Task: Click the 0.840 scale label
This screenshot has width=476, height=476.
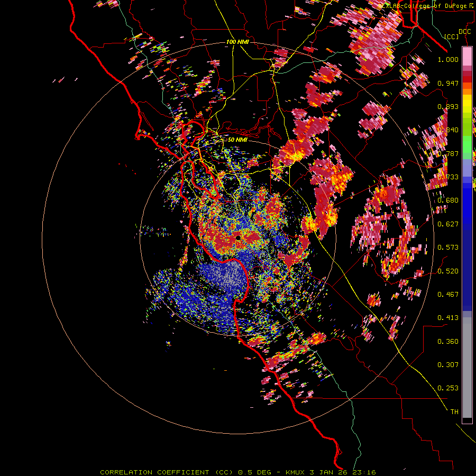Action: tap(448, 130)
